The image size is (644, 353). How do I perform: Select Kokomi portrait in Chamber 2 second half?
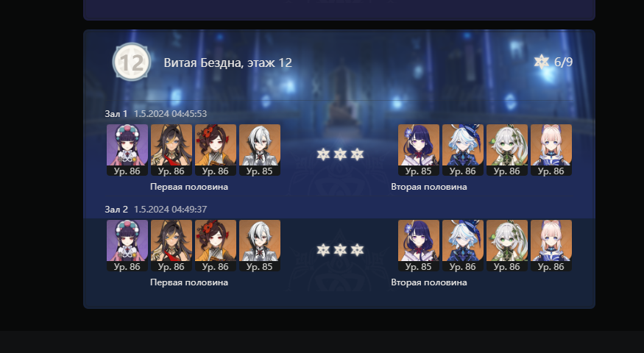coord(551,246)
